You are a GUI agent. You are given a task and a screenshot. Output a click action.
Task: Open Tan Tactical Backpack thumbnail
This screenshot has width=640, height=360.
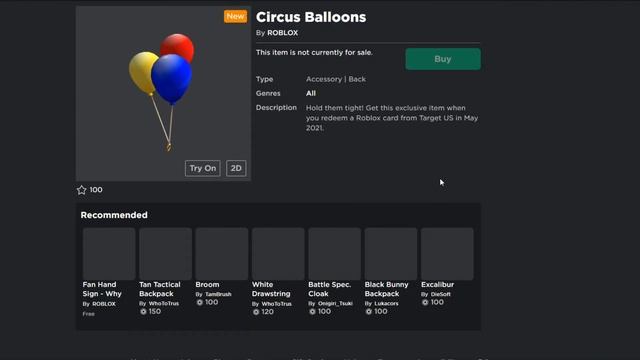(x=165, y=254)
